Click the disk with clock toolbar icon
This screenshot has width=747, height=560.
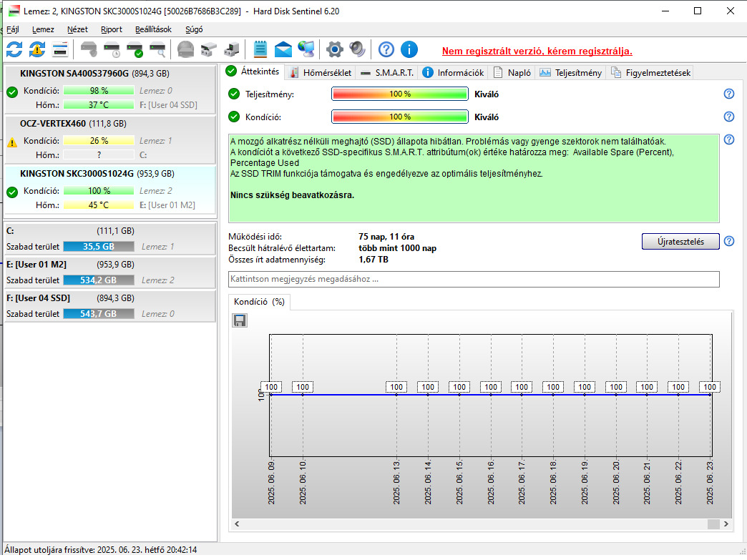[112, 49]
